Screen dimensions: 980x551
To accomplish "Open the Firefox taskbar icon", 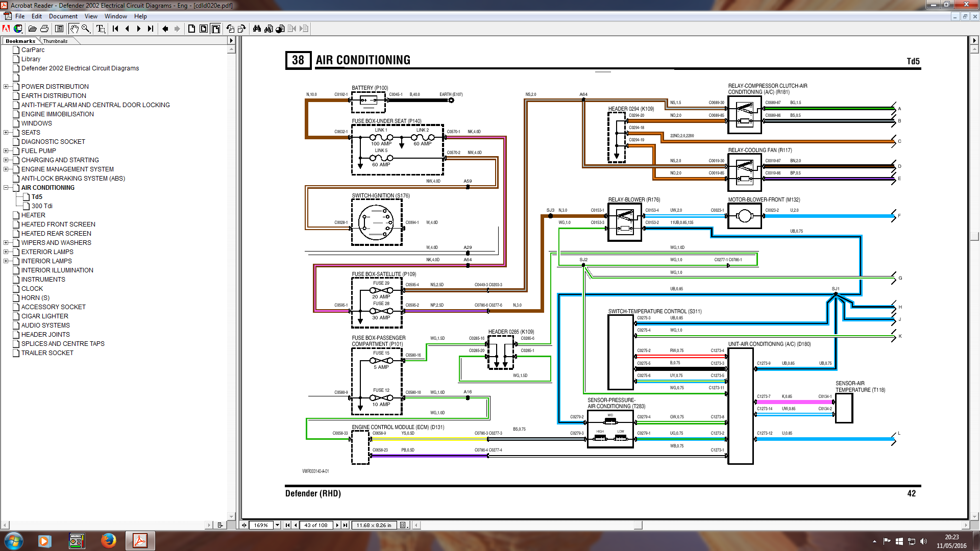I will pos(108,541).
